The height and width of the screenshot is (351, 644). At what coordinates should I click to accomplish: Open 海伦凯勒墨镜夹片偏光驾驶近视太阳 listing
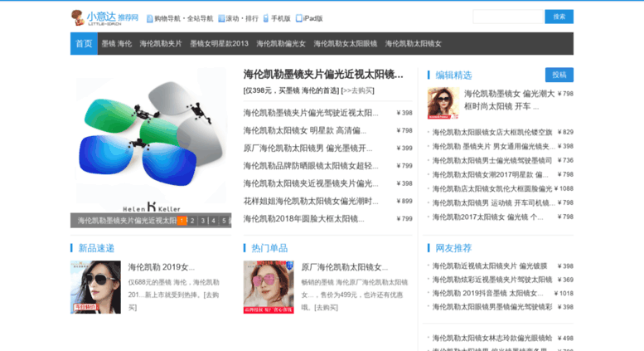click(311, 113)
